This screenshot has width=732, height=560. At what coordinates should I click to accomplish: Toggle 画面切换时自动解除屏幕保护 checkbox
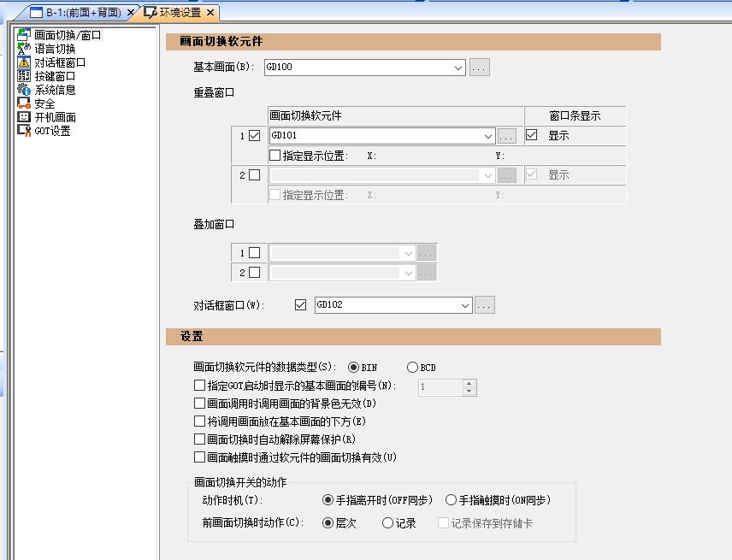[x=200, y=439]
